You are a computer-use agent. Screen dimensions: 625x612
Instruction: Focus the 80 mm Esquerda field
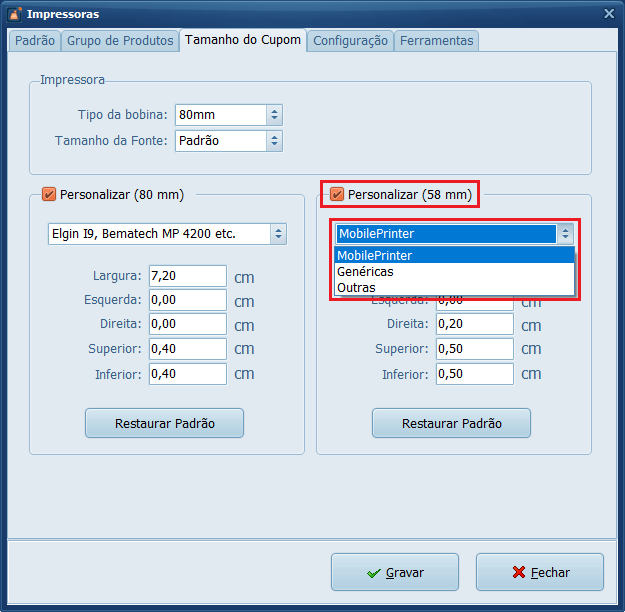point(188,300)
